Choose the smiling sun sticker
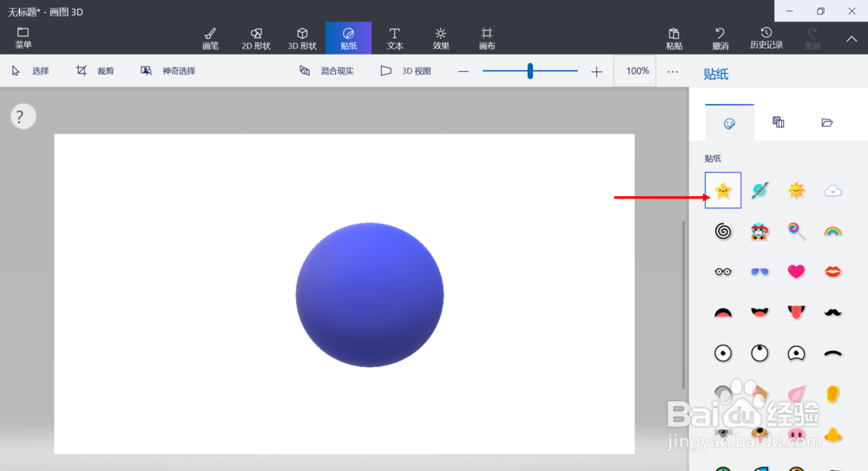The height and width of the screenshot is (471, 868). coord(796,190)
